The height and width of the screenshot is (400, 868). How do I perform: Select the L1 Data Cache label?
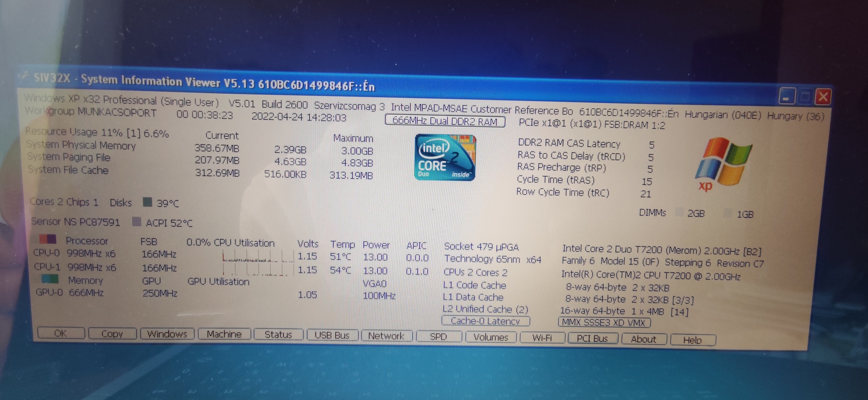click(x=473, y=297)
